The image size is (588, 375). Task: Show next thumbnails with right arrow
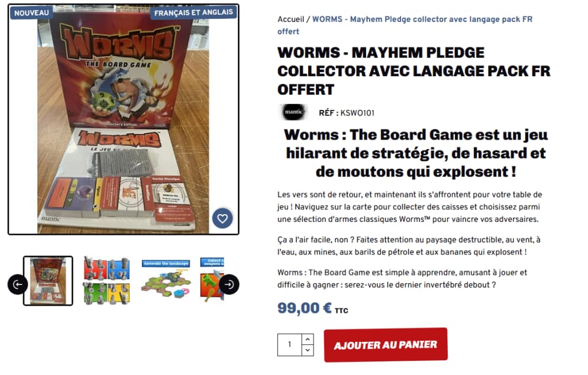[229, 285]
